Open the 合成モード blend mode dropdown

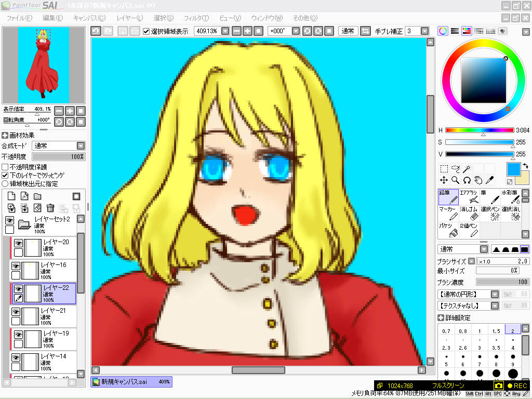(x=81, y=146)
